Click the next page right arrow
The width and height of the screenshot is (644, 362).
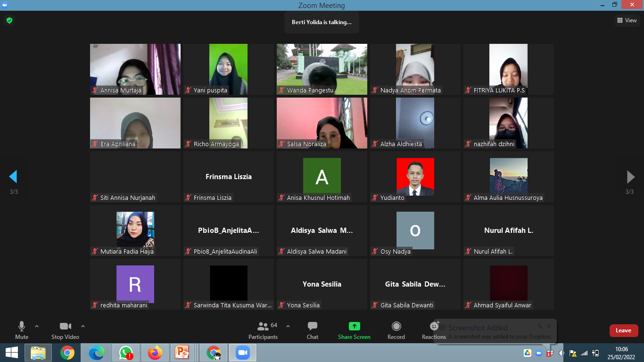(x=630, y=177)
